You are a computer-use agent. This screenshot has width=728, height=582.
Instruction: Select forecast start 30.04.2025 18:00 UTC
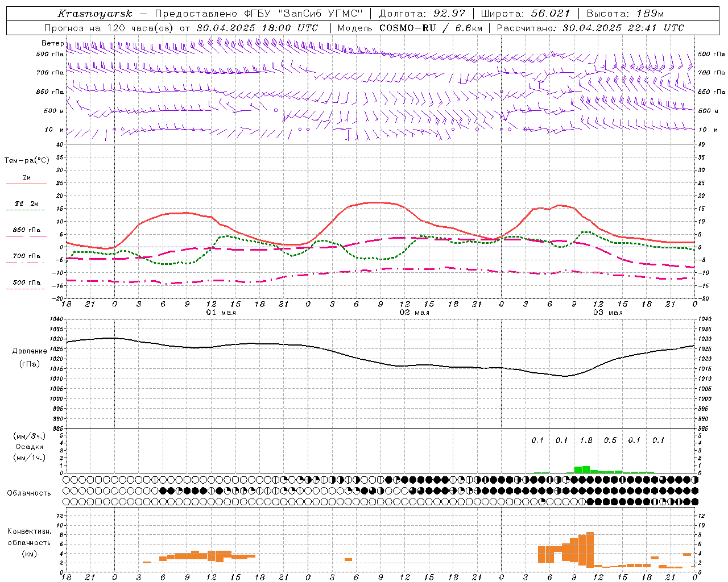click(257, 28)
